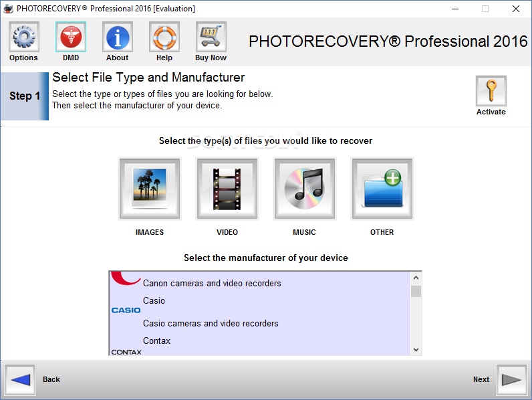Select the VIDEO filmstrip tile

point(227,189)
